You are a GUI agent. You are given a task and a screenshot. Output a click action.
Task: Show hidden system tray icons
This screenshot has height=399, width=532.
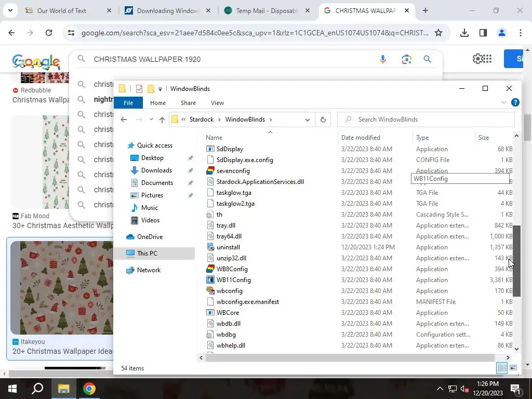440,389
